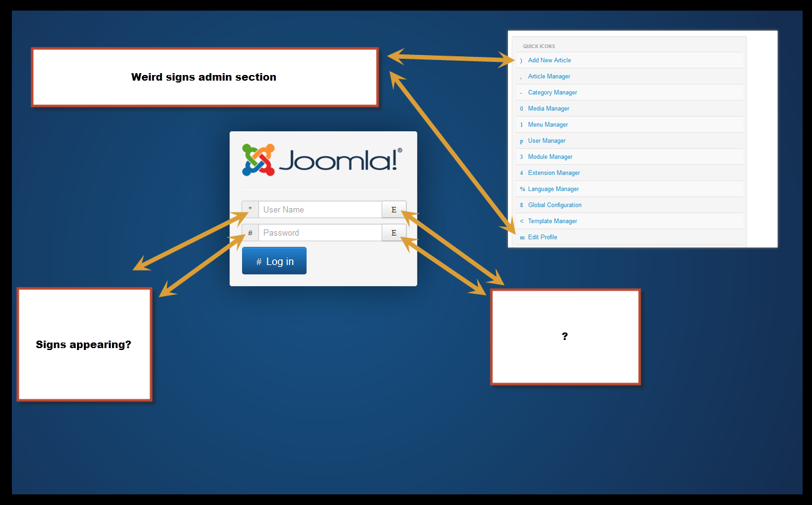The image size is (812, 505).
Task: Click the 4 glyph icon beside Extension Manager
Action: pyautogui.click(x=522, y=173)
